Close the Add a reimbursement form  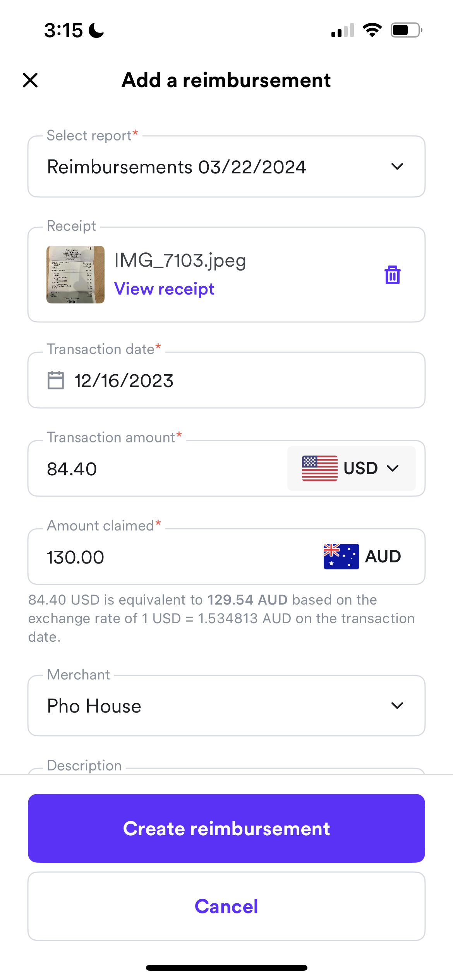(x=30, y=80)
